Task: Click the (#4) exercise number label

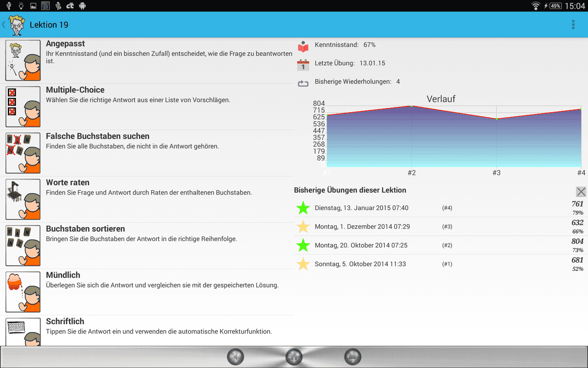Action: click(447, 208)
